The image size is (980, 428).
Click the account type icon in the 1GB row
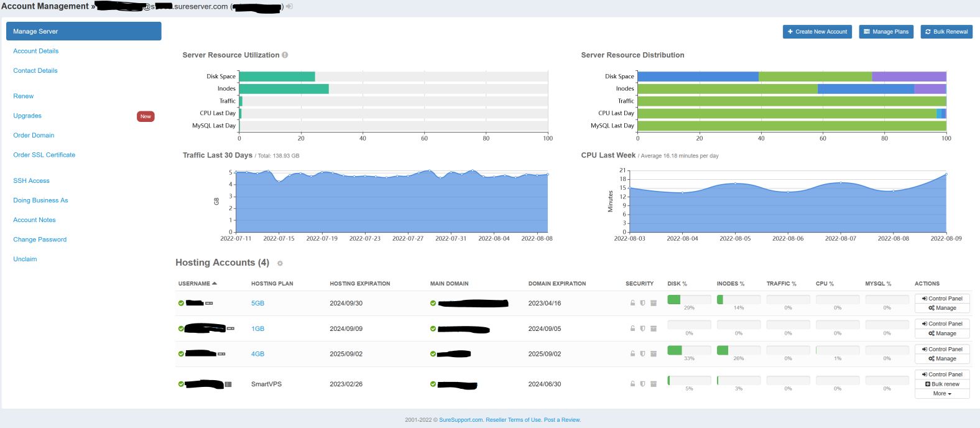[231, 328]
